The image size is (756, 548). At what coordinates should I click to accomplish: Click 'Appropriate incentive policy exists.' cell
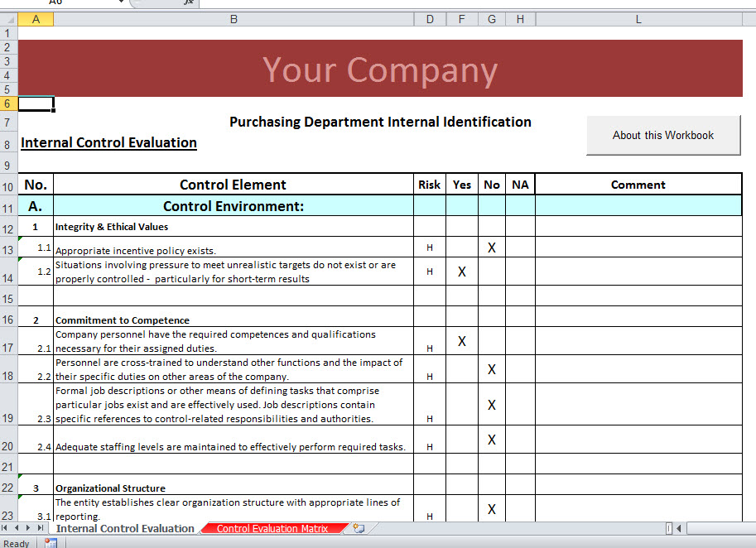pyautogui.click(x=234, y=248)
